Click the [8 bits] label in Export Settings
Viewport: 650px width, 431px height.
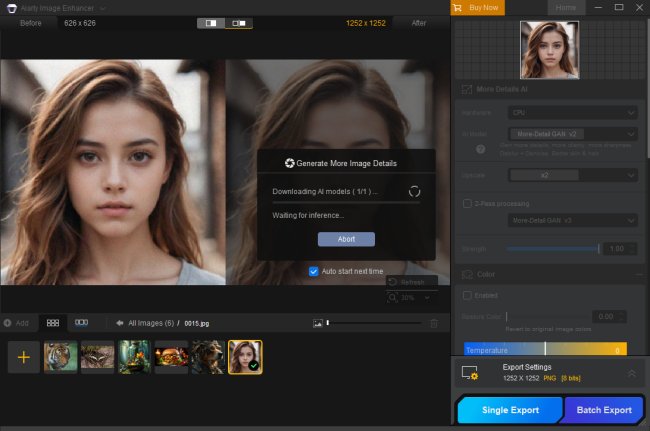(x=571, y=378)
